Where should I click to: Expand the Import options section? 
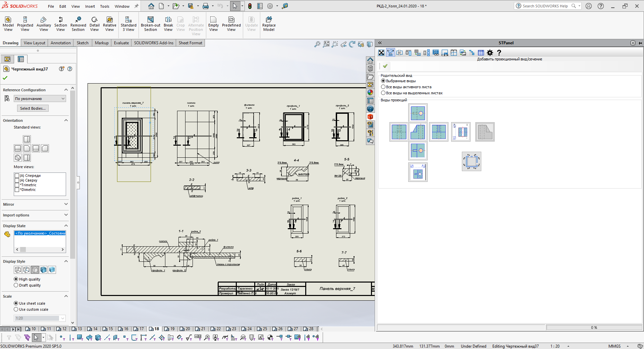(x=66, y=215)
